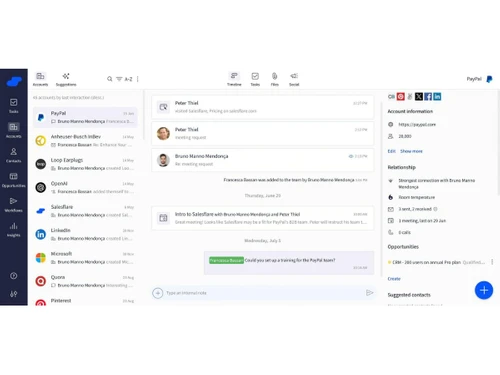Screen dimensions: 500x375
Task: Focus the internal note input field
Action: [x=263, y=293]
